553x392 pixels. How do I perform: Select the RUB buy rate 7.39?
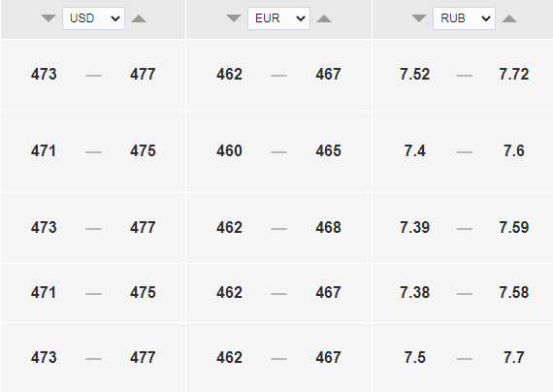(415, 228)
